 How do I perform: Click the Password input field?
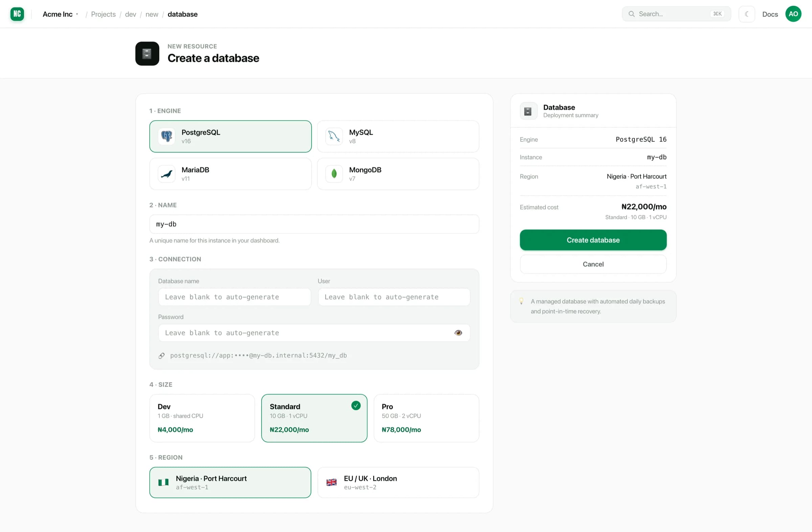coord(314,333)
